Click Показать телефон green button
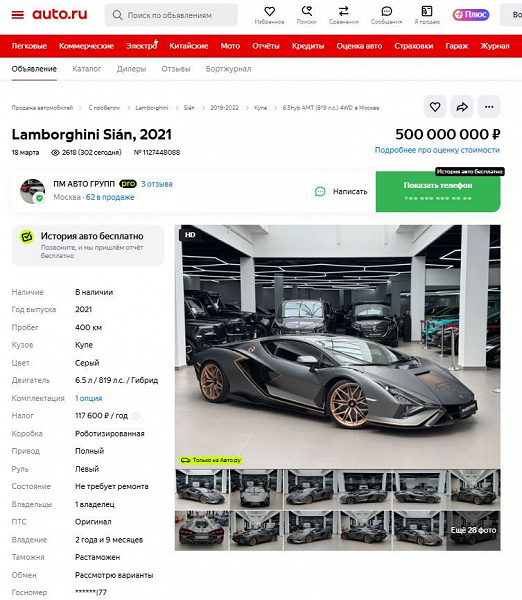522x600 pixels. click(438, 191)
